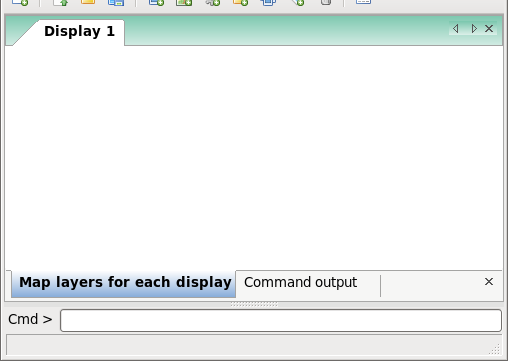The image size is (508, 361).
Task: Open an existing workspace with the folder icon
Action: [x=88, y=2]
